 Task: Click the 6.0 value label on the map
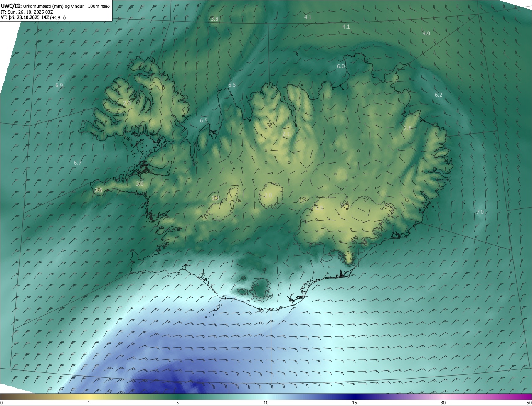click(341, 66)
